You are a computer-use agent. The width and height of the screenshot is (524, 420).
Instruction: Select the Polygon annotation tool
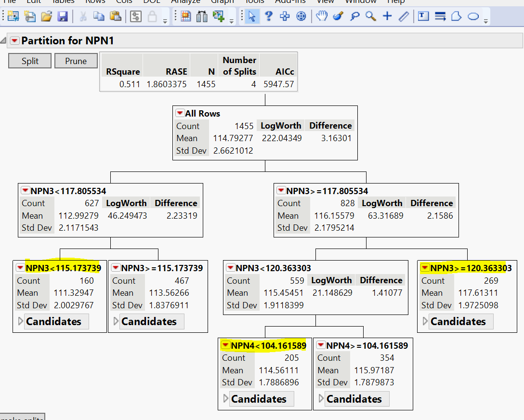456,16
